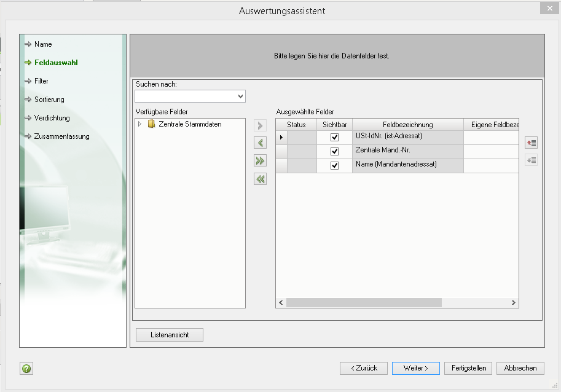Viewport: 561px width, 392px height.
Task: Click the remove all fields double arrow
Action: point(261,179)
